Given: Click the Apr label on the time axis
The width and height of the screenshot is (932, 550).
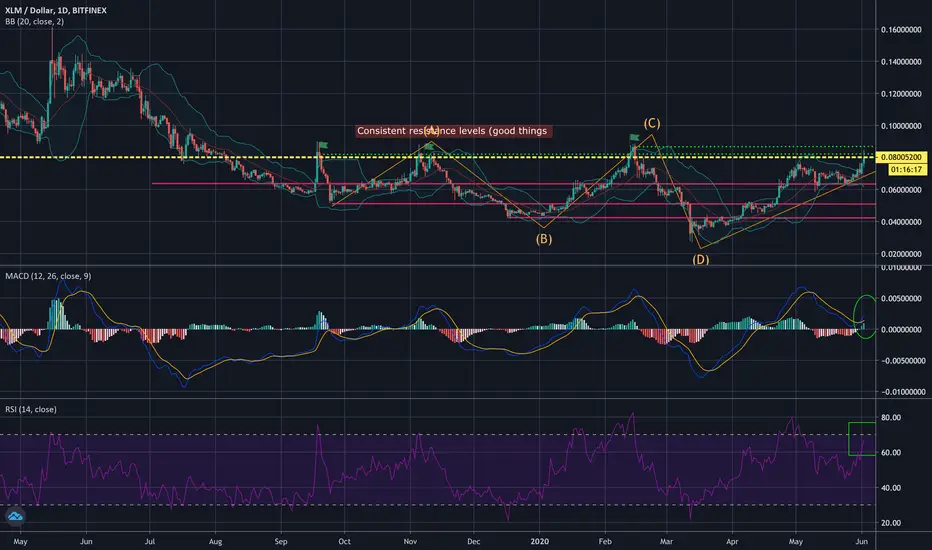Looking at the screenshot, I should pos(732,542).
